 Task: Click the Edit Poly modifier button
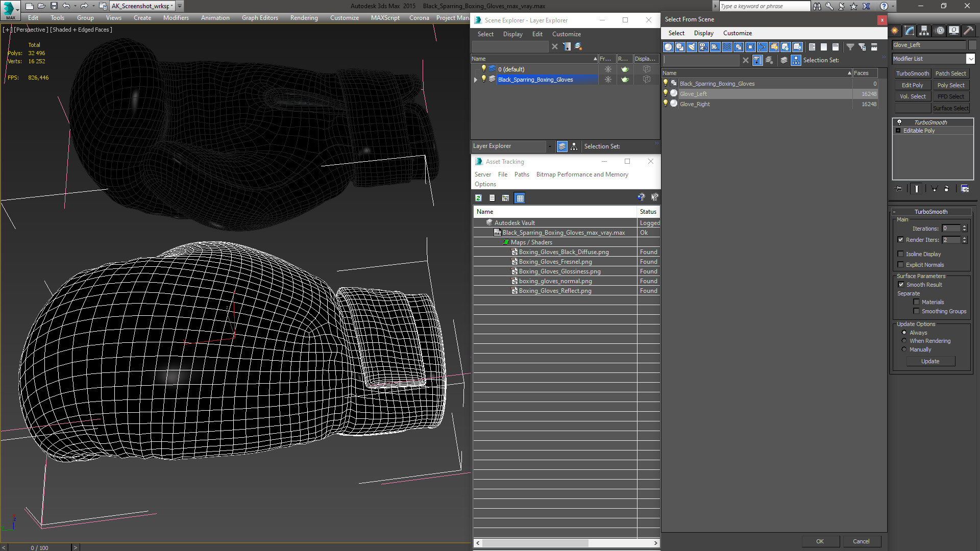pos(912,85)
